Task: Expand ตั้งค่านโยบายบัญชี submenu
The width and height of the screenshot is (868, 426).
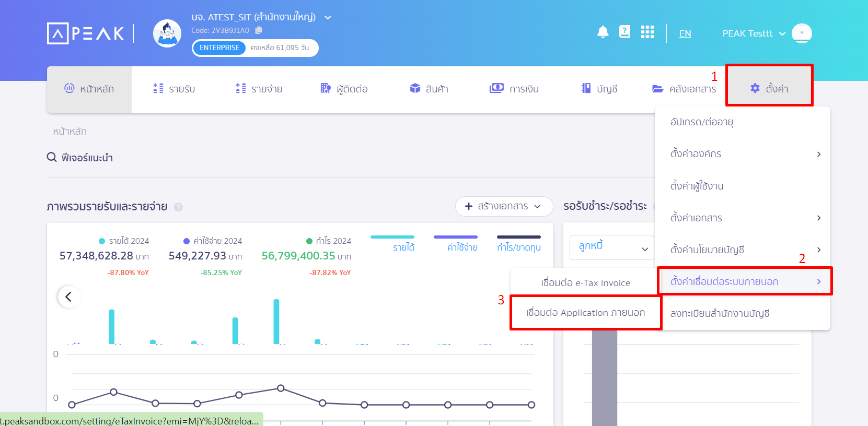Action: pos(743,250)
